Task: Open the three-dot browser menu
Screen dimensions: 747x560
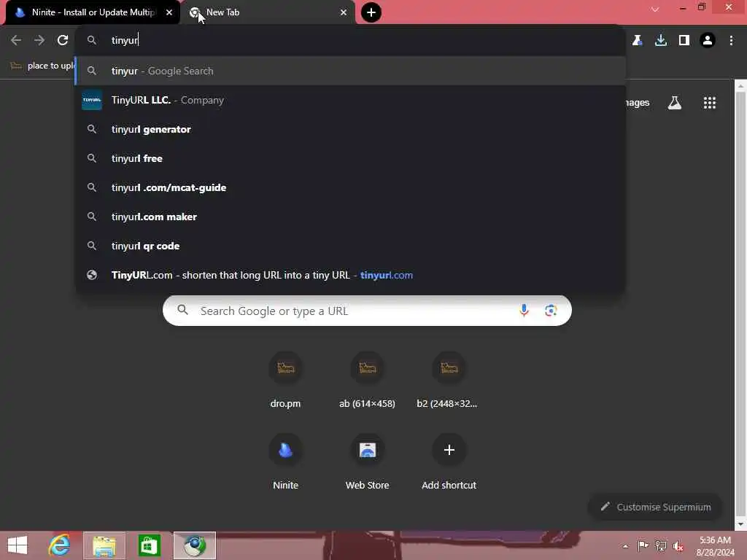Action: [x=731, y=41]
